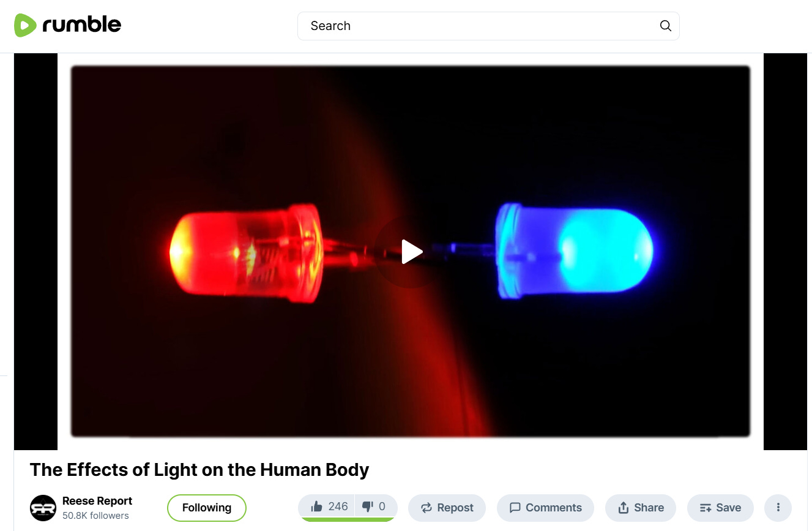Share the video
The height and width of the screenshot is (531, 812).
pos(640,508)
